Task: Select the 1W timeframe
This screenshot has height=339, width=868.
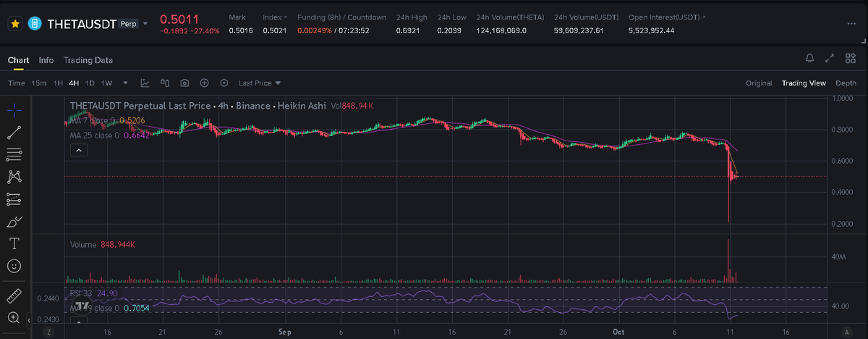Action: [106, 83]
